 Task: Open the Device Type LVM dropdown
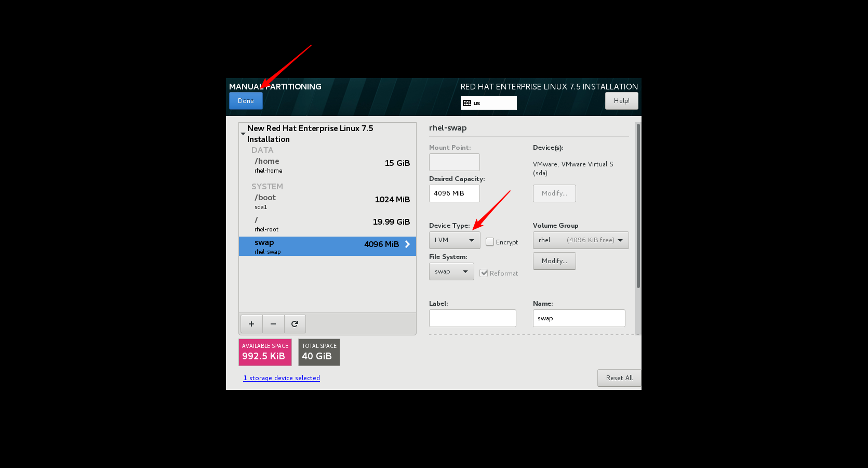coord(455,240)
